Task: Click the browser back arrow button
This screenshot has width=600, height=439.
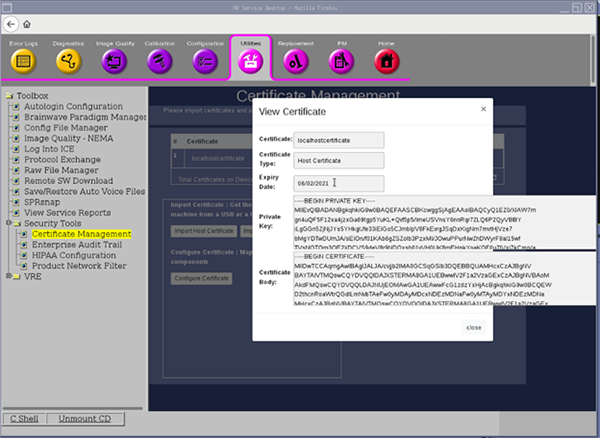Action: tap(12, 24)
